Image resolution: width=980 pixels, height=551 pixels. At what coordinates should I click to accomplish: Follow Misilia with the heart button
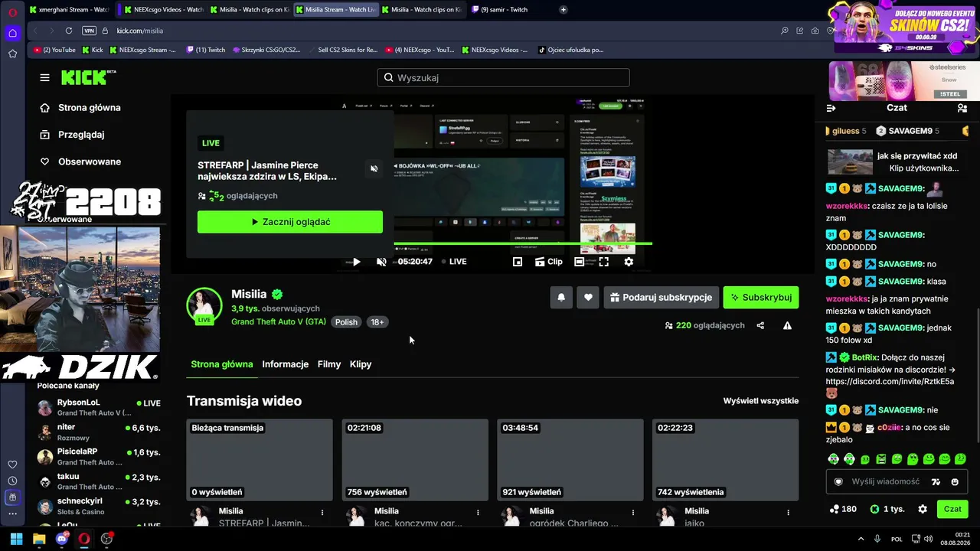point(588,298)
